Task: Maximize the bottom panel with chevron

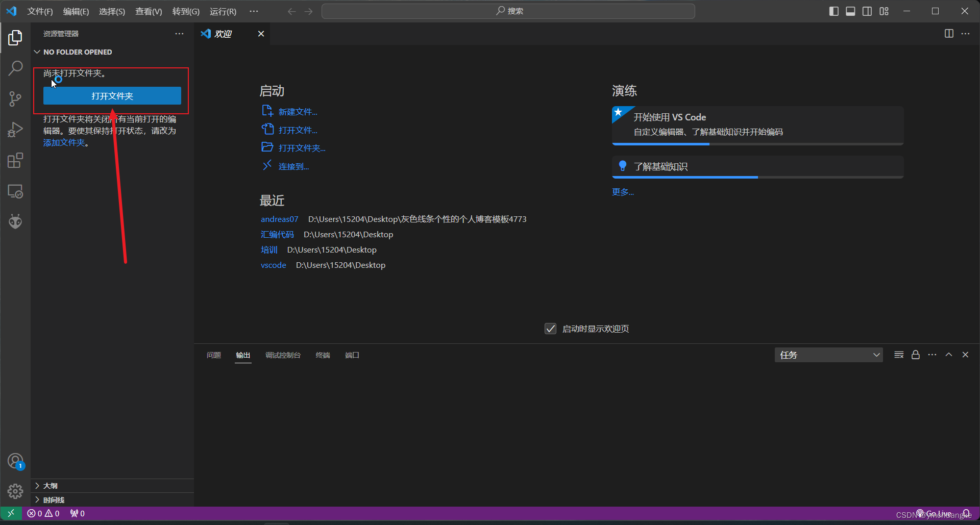Action: [949, 355]
